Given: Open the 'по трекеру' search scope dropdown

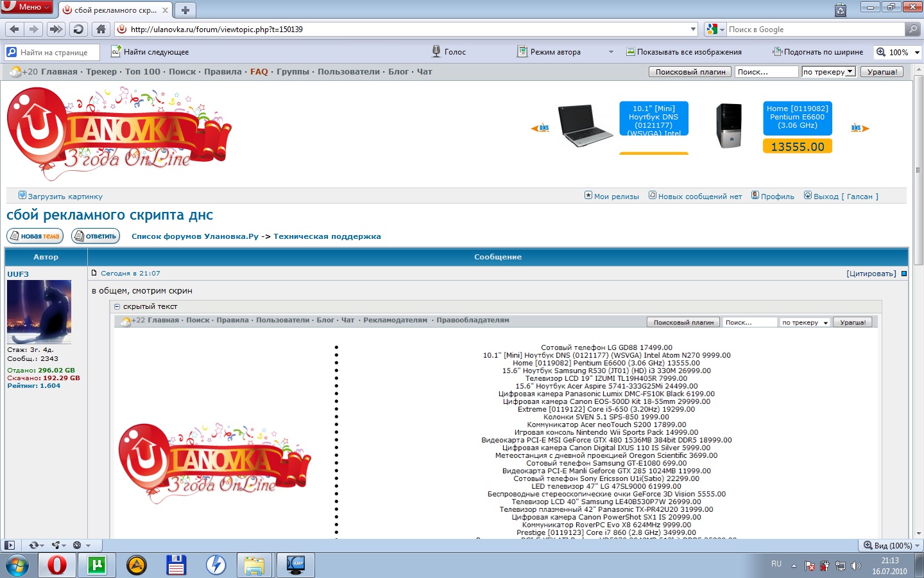Looking at the screenshot, I should [828, 72].
